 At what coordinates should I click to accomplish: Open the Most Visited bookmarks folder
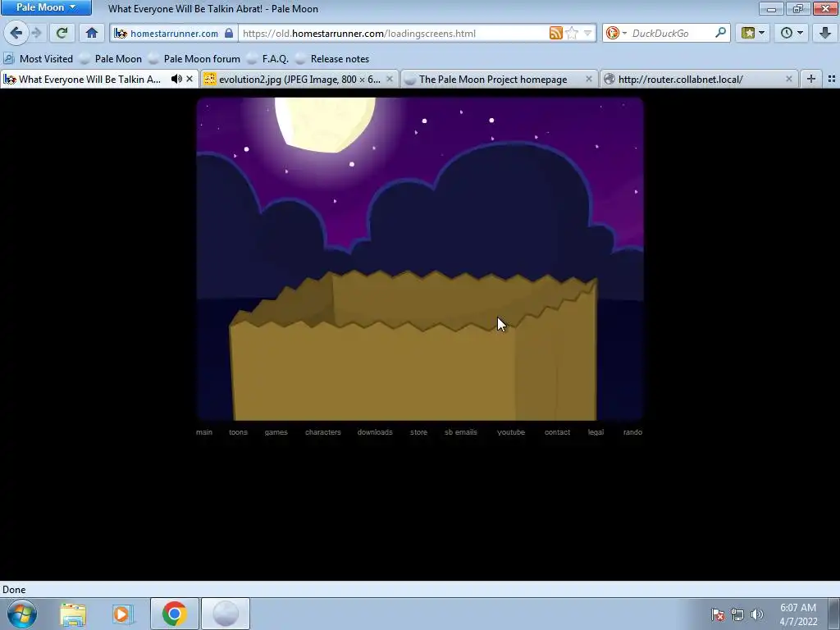[39, 59]
